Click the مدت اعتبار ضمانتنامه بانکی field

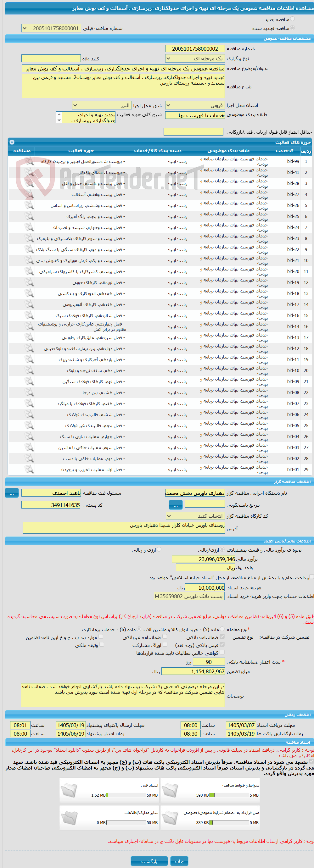208,662
